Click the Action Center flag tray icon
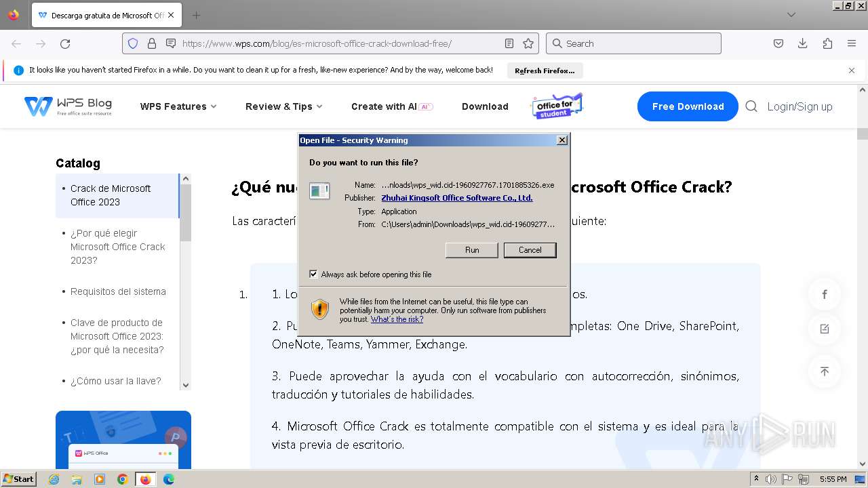This screenshot has height=488, width=868. click(787, 479)
